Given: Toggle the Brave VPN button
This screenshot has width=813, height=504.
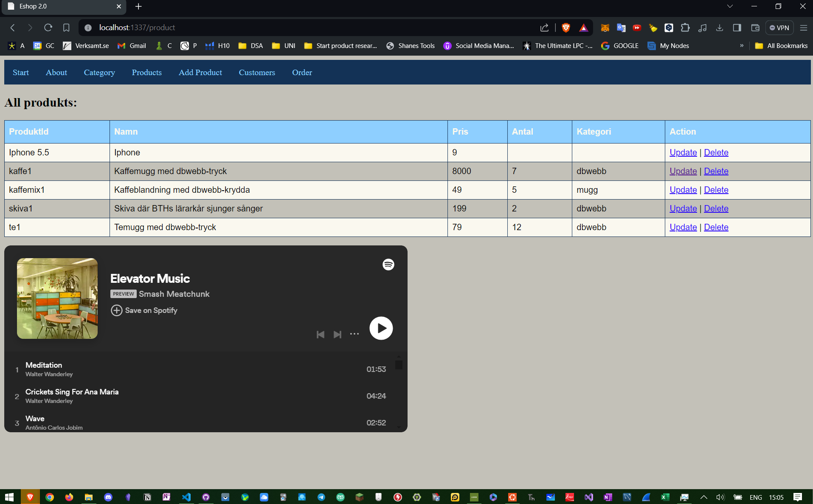Looking at the screenshot, I should [x=779, y=28].
